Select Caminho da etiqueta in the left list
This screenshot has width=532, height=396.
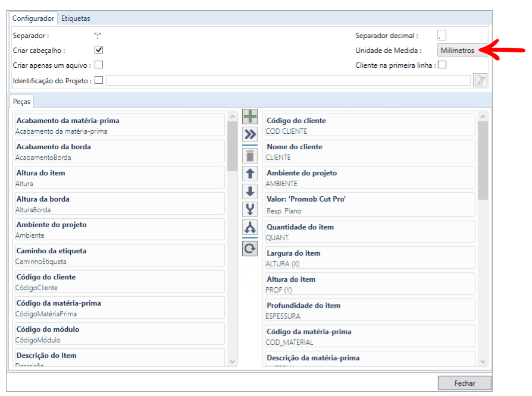click(120, 256)
